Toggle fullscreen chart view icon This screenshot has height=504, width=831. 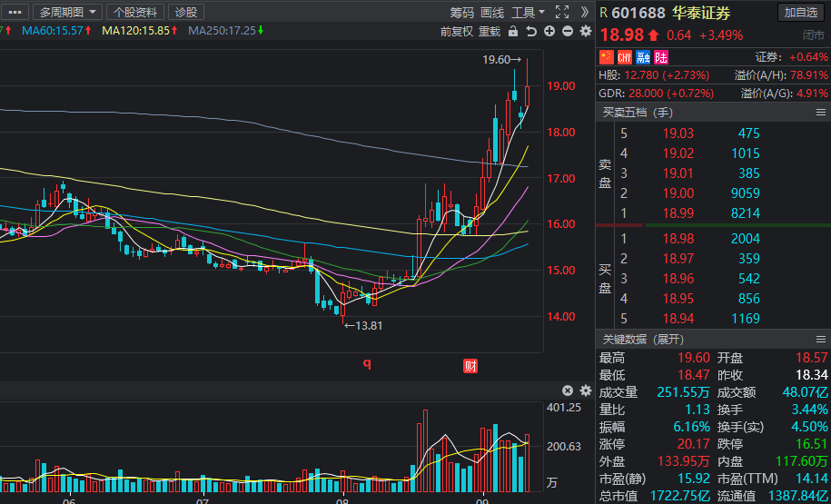pos(562,12)
